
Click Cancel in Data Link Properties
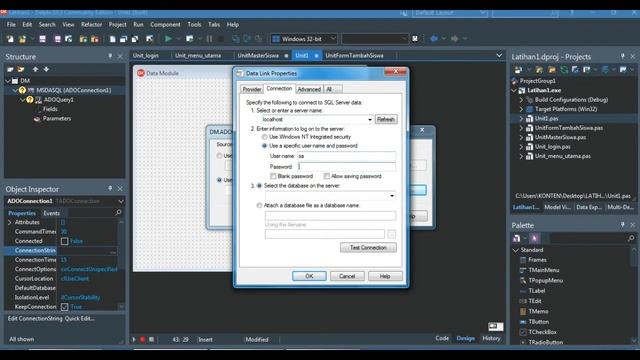(x=347, y=276)
